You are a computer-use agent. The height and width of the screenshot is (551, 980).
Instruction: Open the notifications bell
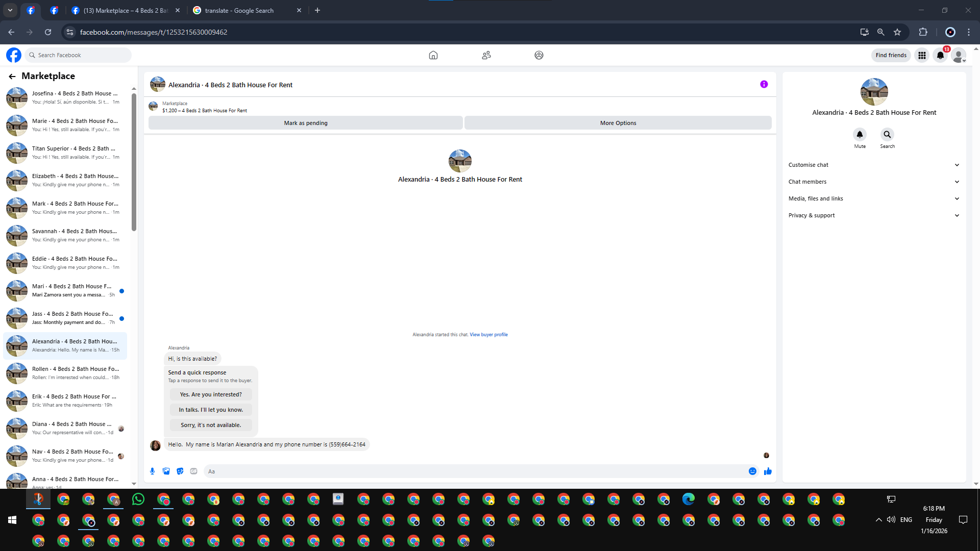click(940, 55)
